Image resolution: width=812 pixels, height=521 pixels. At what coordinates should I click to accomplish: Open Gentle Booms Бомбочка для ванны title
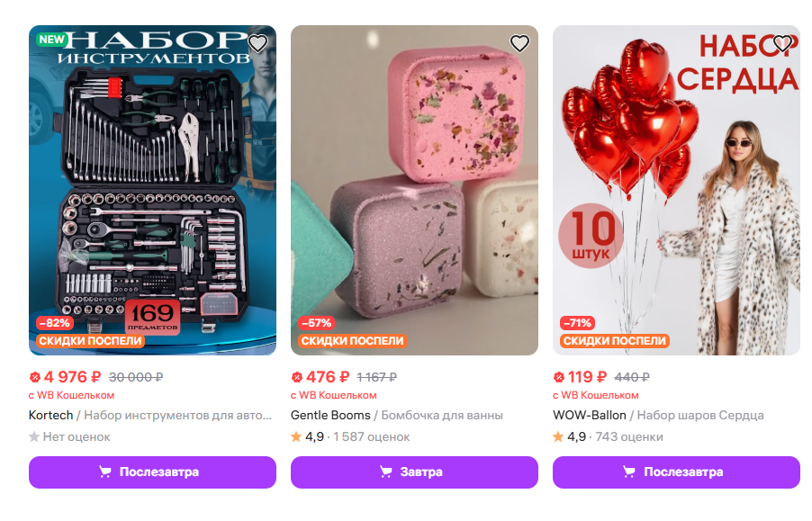397,415
